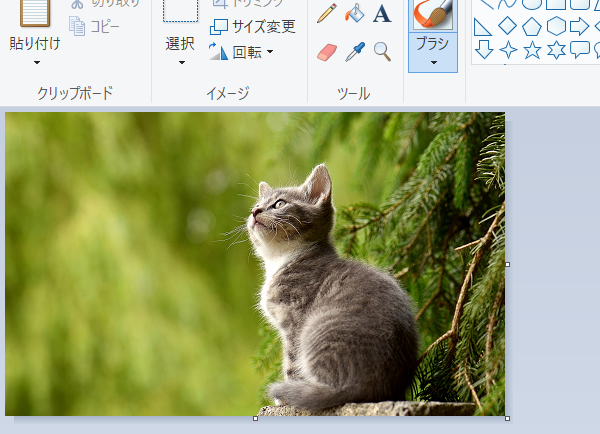Viewport: 600px width, 434px height.
Task: Click the ツール group label
Action: (x=354, y=93)
